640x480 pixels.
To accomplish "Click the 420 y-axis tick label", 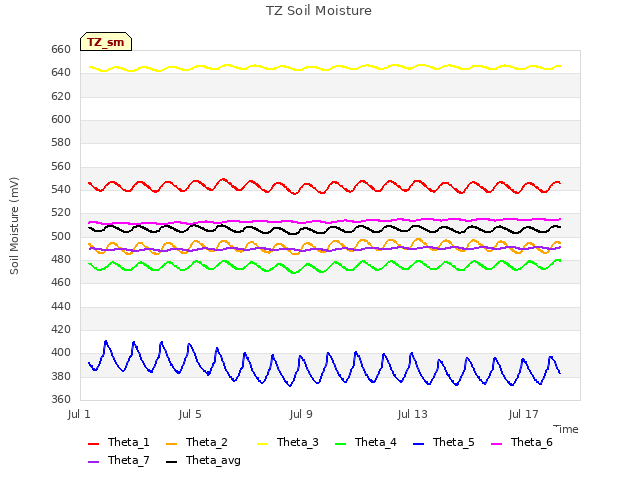I will pyautogui.click(x=61, y=329).
